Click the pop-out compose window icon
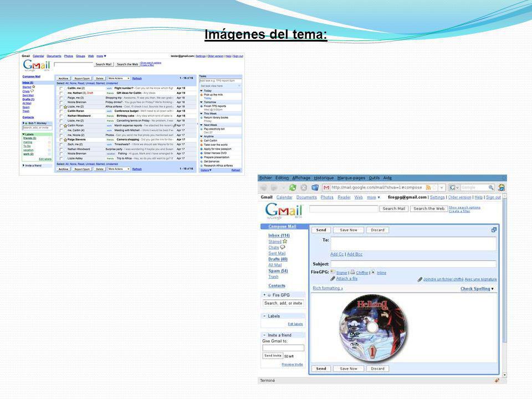This screenshot has height=399, width=532. [494, 229]
